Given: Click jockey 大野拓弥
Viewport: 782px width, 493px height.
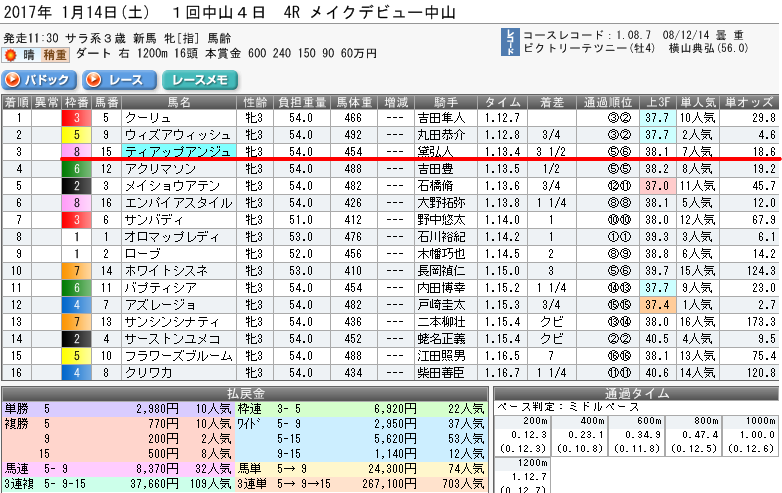Looking at the screenshot, I should click(441, 203).
